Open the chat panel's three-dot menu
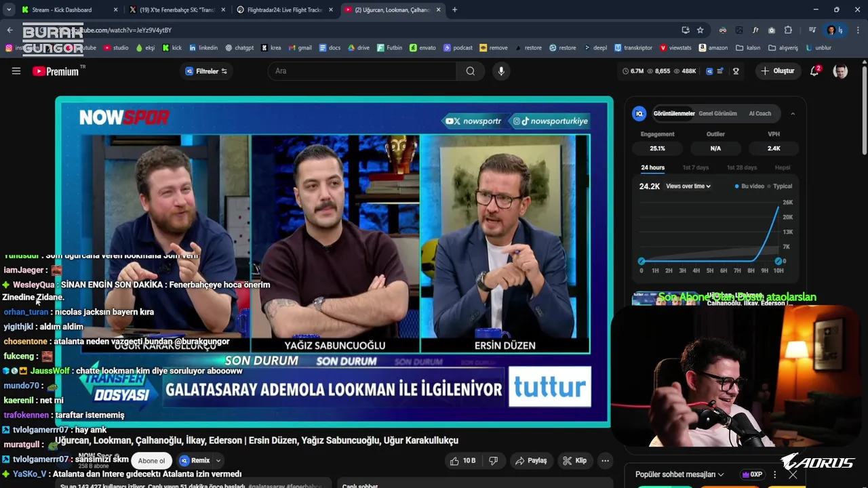Screen dimensions: 868x488 coord(774,474)
